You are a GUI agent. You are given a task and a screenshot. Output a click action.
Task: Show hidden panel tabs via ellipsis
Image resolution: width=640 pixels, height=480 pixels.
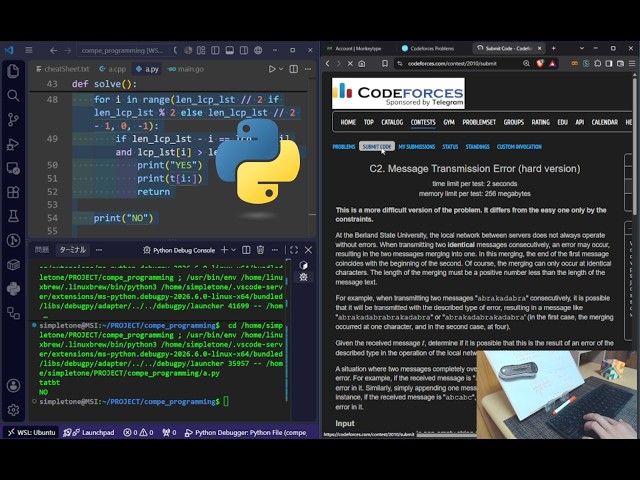click(99, 250)
